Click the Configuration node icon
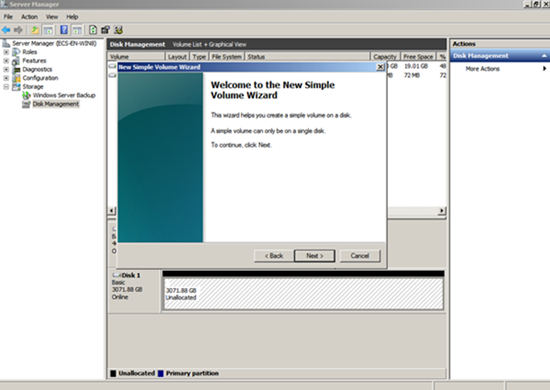The image size is (550, 390). [x=16, y=78]
